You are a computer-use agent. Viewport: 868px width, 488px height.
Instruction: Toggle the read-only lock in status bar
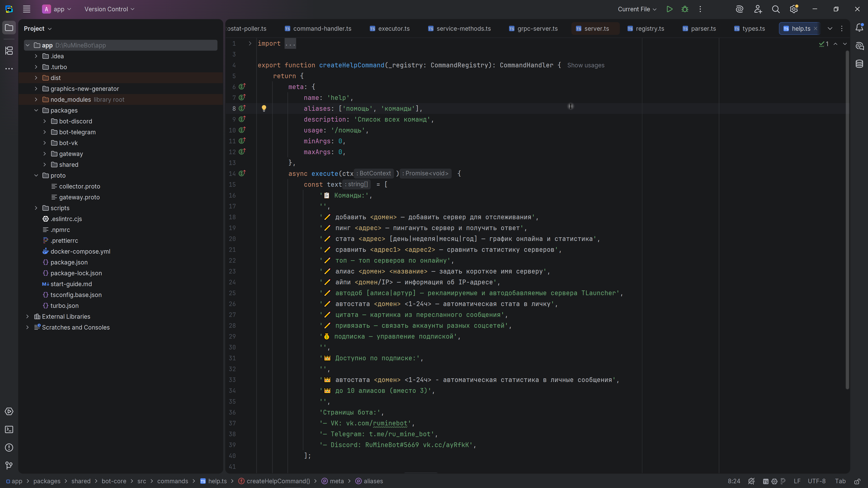tap(857, 481)
